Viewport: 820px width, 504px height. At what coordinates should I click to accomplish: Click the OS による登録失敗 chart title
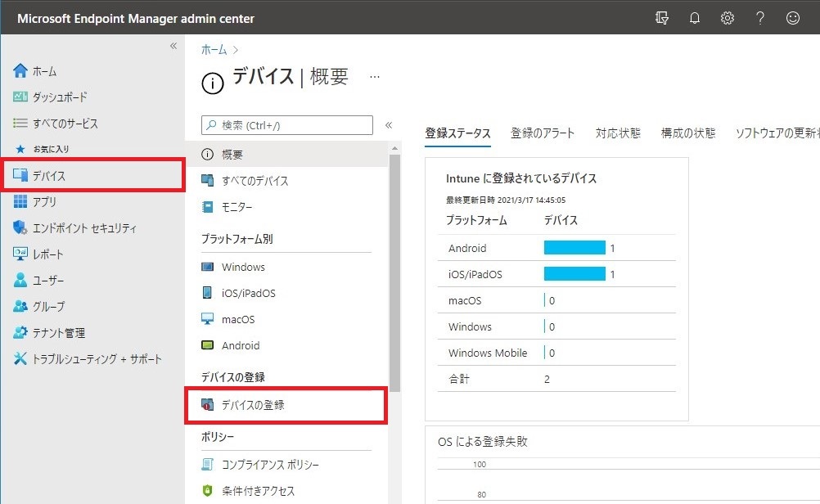click(483, 441)
